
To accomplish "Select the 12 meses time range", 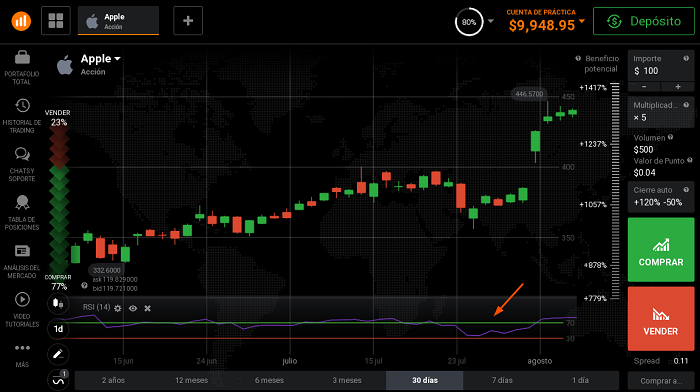I will [x=192, y=380].
